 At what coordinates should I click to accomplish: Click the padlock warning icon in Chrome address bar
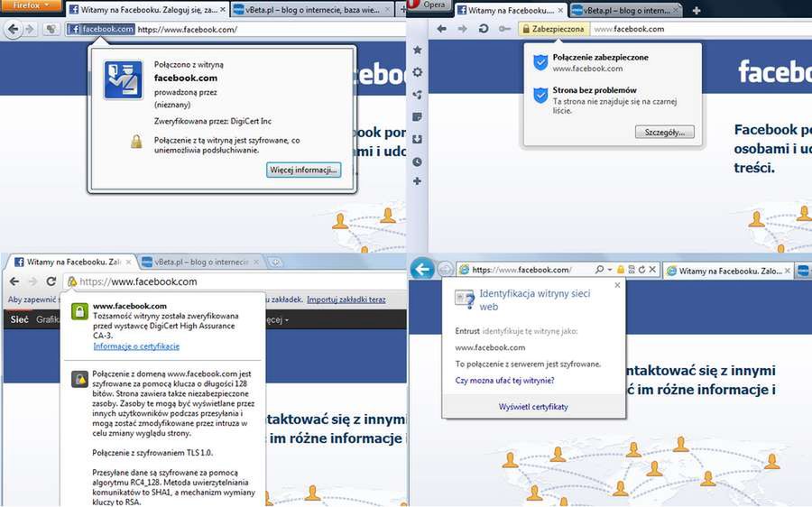click(x=72, y=281)
